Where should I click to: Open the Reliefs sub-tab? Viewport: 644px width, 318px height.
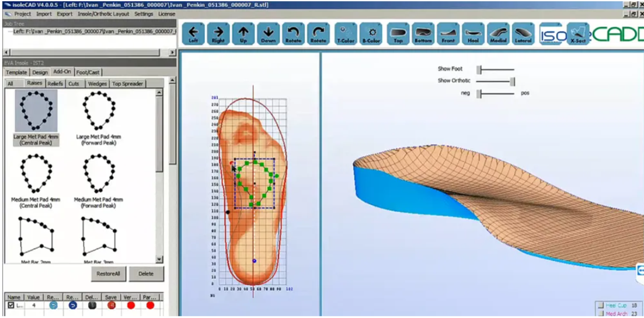coord(55,83)
